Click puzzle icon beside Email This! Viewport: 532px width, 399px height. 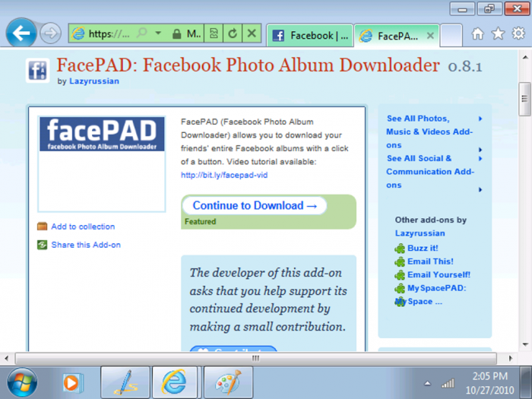click(x=400, y=262)
